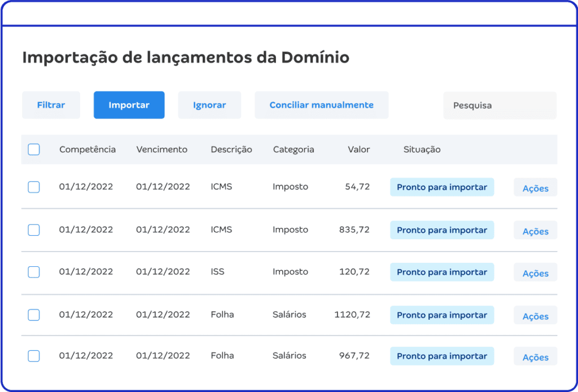Click the value 835,72
This screenshot has height=392, width=578.
pos(354,230)
